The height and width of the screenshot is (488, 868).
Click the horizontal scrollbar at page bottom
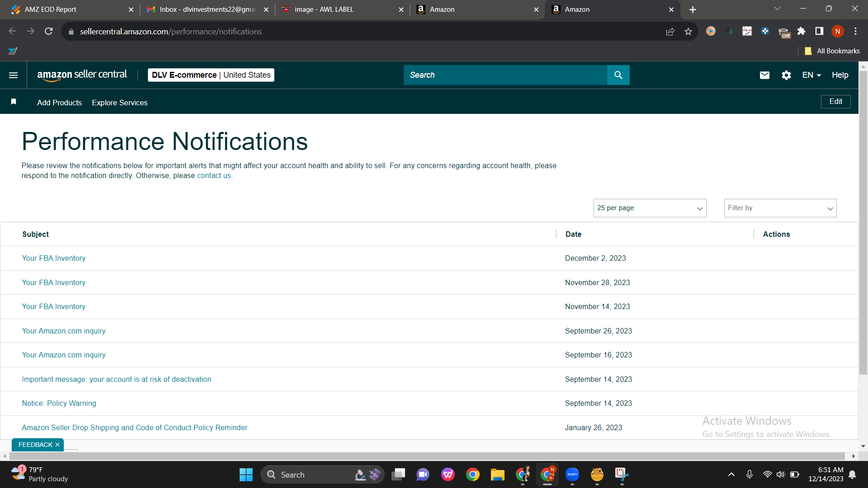pos(427,456)
